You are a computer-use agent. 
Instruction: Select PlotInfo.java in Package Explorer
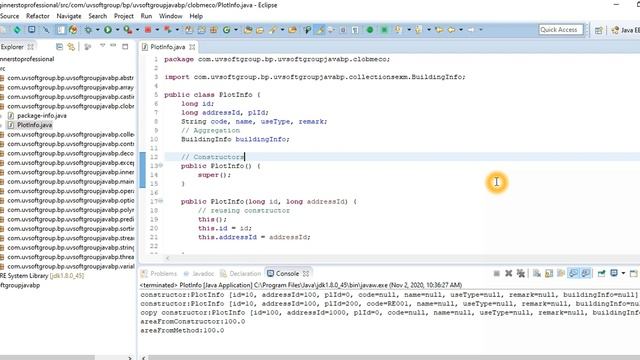tap(34, 125)
